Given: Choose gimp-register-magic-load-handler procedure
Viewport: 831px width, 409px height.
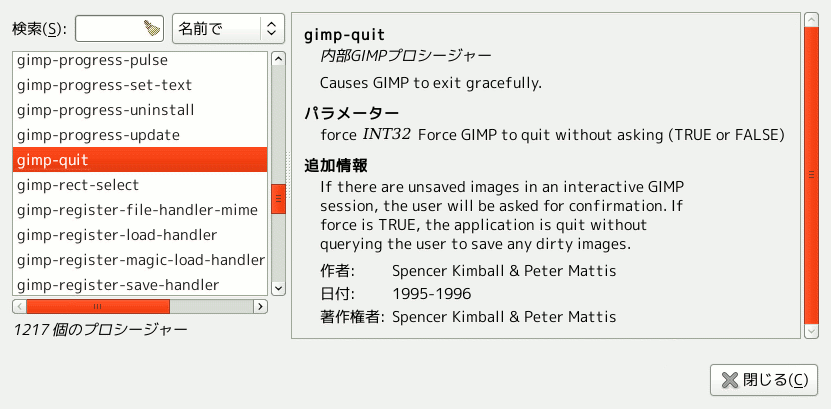Looking at the screenshot, I should tap(140, 260).
